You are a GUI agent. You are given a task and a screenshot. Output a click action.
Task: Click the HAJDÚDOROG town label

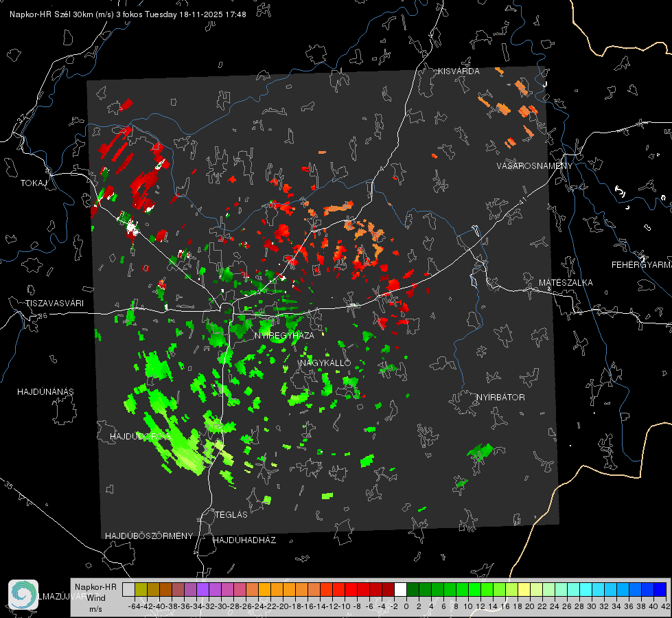[x=140, y=437]
